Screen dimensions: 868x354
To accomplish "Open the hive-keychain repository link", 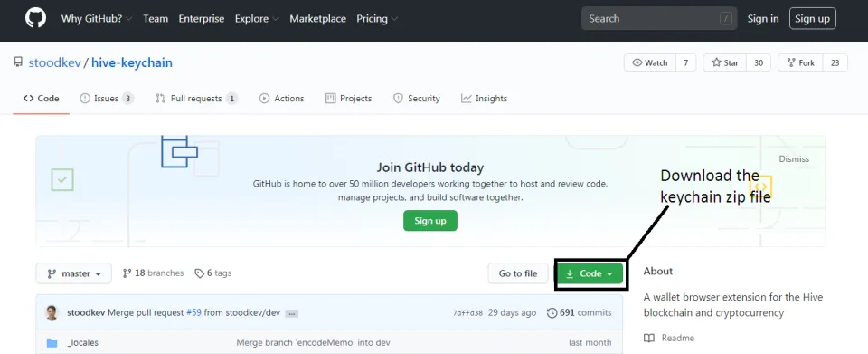I will tap(132, 62).
